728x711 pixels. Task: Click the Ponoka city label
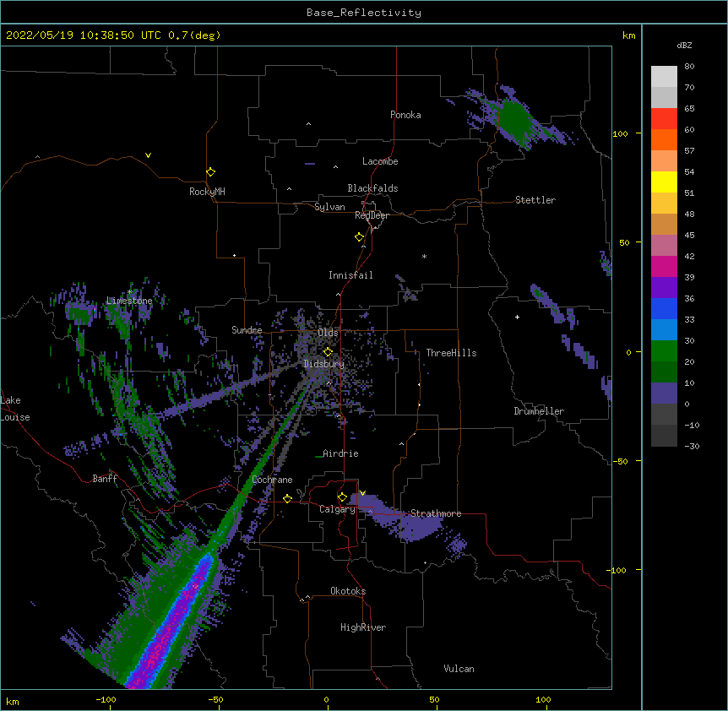pyautogui.click(x=405, y=115)
